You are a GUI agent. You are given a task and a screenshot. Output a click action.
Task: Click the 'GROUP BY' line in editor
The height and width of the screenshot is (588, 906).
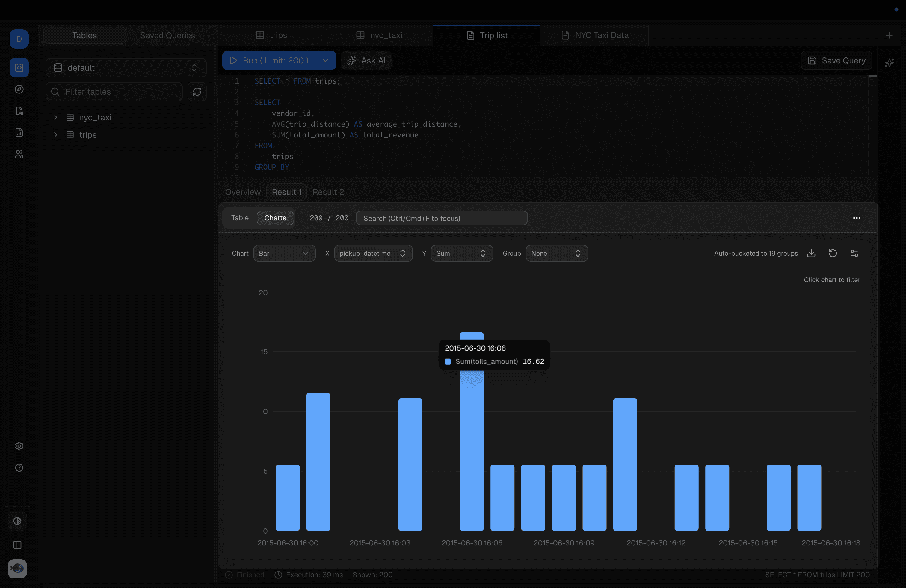[x=272, y=167]
